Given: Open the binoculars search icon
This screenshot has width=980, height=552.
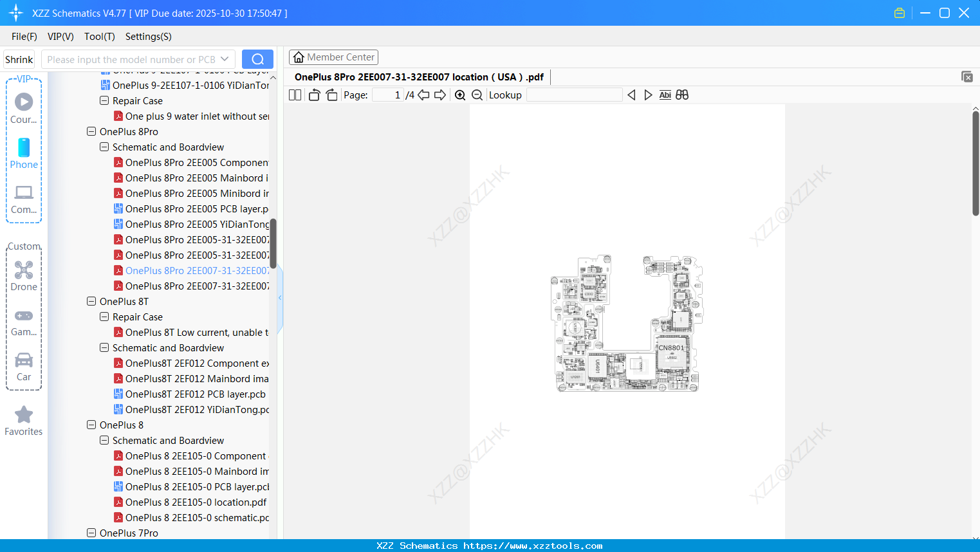Looking at the screenshot, I should pos(681,95).
